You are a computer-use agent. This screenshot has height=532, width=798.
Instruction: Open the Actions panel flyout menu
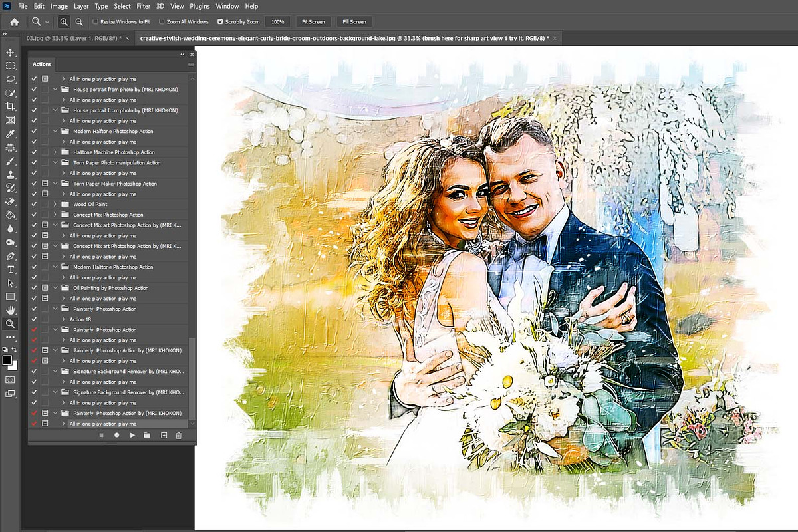click(x=191, y=65)
